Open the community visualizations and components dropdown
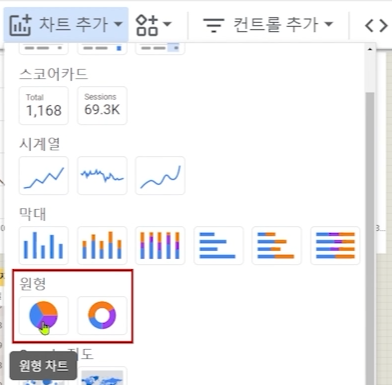The height and width of the screenshot is (385, 392). (153, 25)
